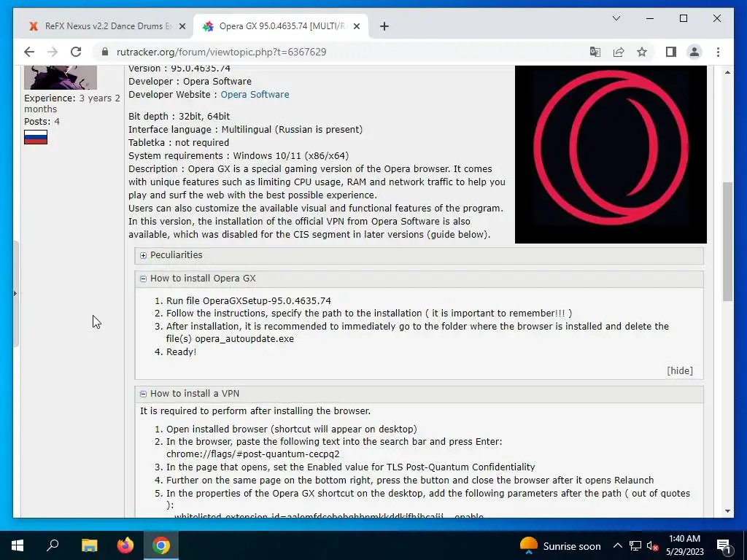Open the Windows Start menu
Viewport: 747px width, 560px height.
(x=18, y=545)
